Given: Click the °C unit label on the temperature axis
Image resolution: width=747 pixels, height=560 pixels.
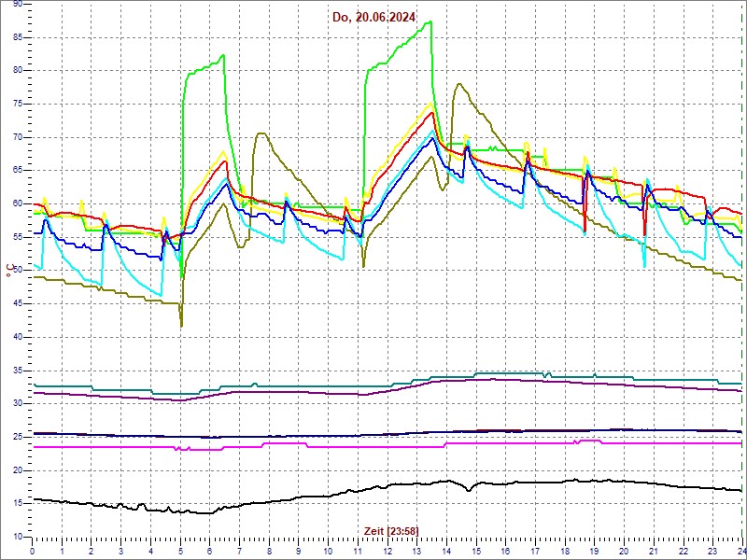Looking at the screenshot, I should click(x=10, y=271).
